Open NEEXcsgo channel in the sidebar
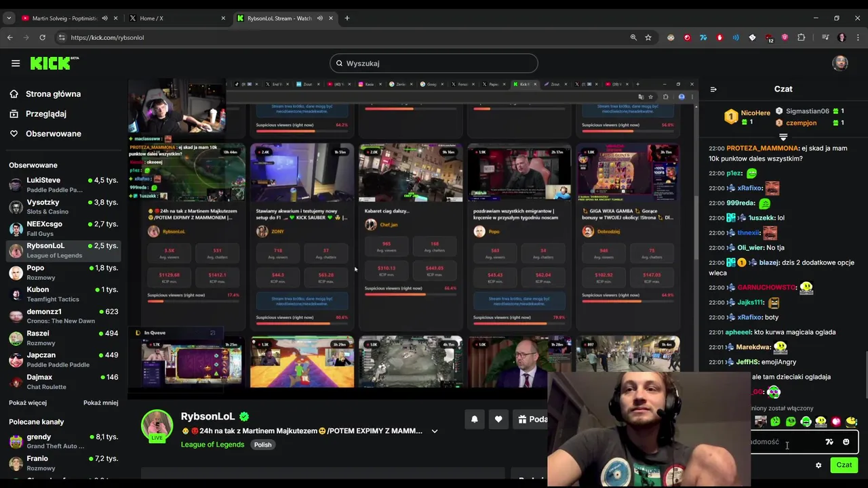This screenshot has height=488, width=868. click(x=63, y=228)
